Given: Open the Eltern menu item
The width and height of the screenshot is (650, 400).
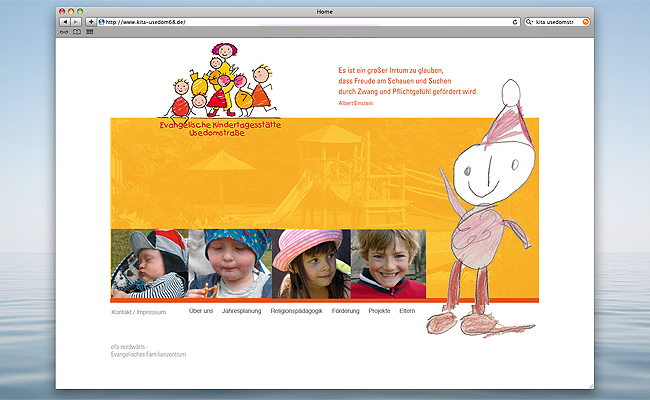Looking at the screenshot, I should pyautogui.click(x=407, y=311).
